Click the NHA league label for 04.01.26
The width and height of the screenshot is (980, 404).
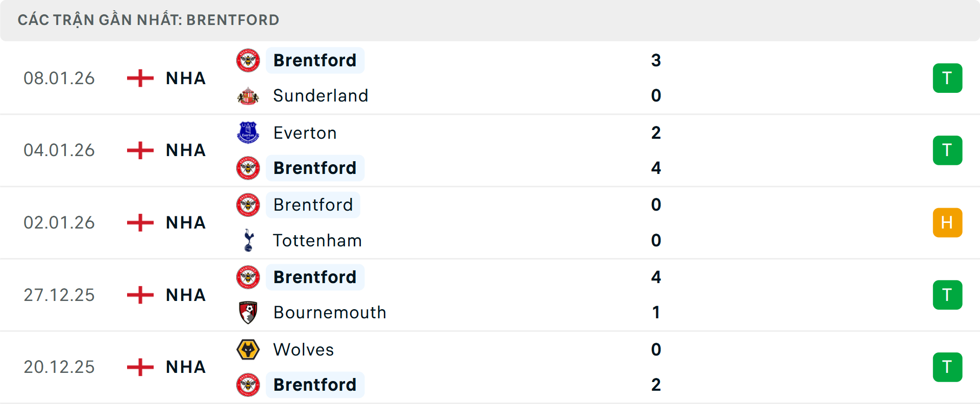[185, 150]
